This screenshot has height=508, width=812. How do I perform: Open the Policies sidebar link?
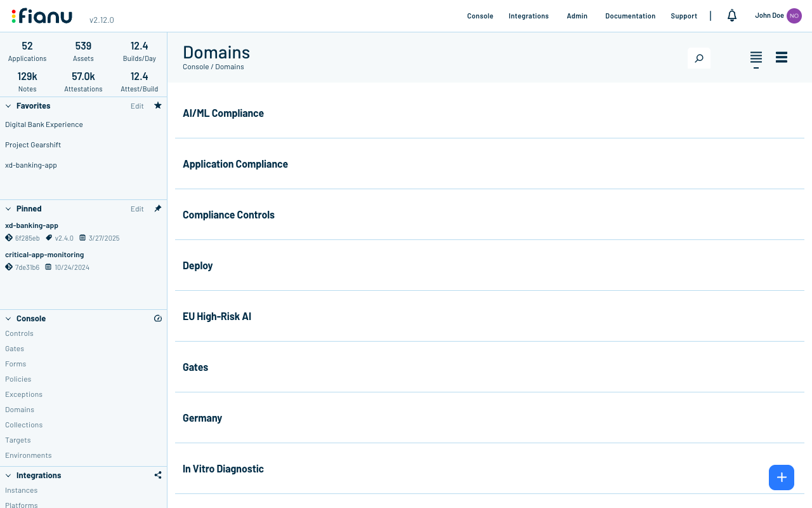point(18,379)
